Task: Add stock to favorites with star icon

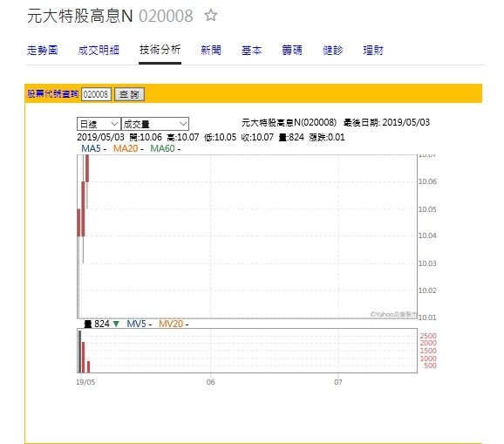Action: [211, 15]
